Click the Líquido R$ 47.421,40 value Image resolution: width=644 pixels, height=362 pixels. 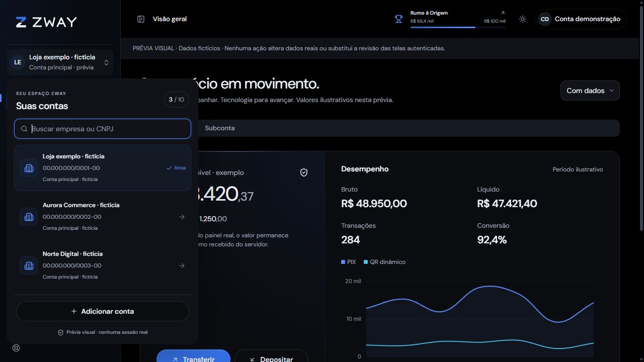pos(507,204)
